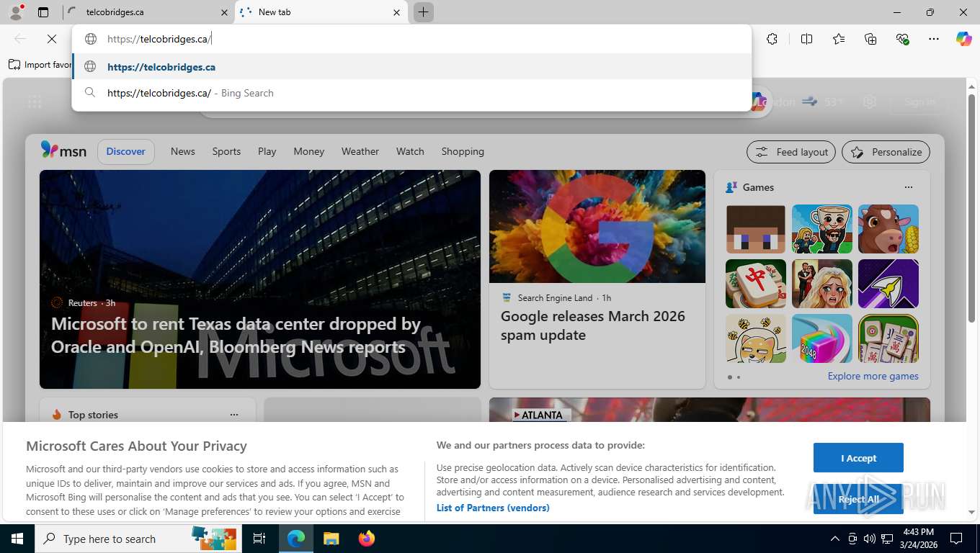Switch to the Watch tab
Screen dimensions: 980x553
pos(410,151)
